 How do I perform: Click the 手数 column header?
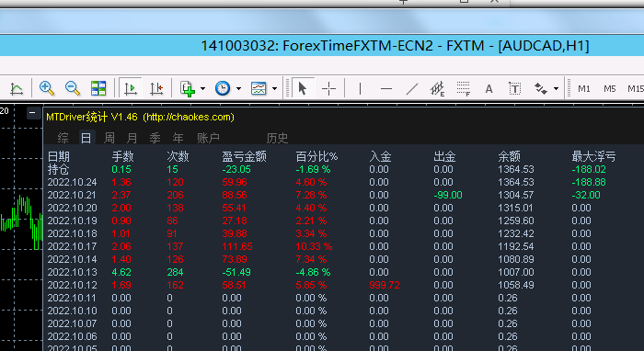click(122, 156)
